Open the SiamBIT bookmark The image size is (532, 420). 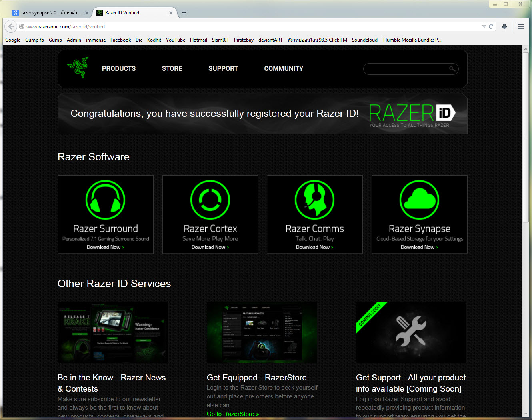[x=220, y=40]
